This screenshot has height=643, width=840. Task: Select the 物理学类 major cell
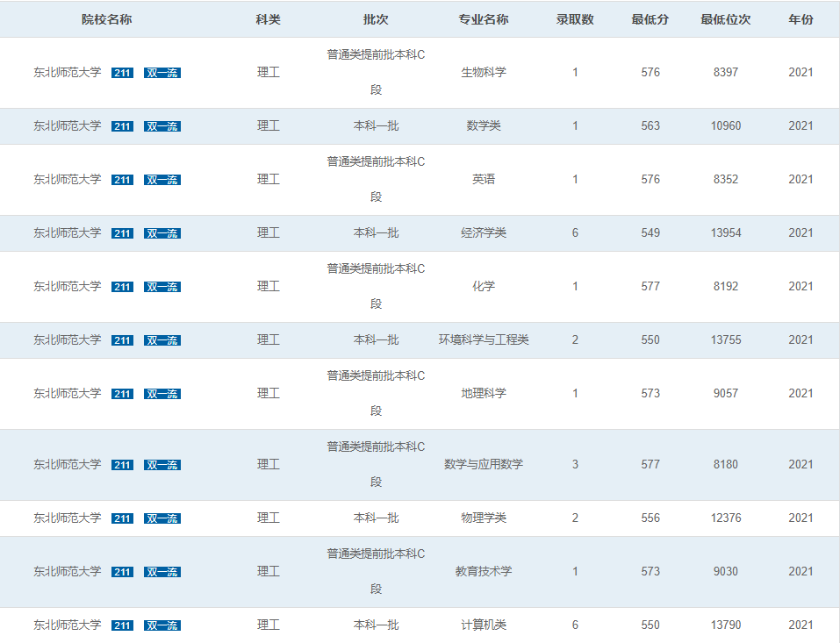point(484,518)
